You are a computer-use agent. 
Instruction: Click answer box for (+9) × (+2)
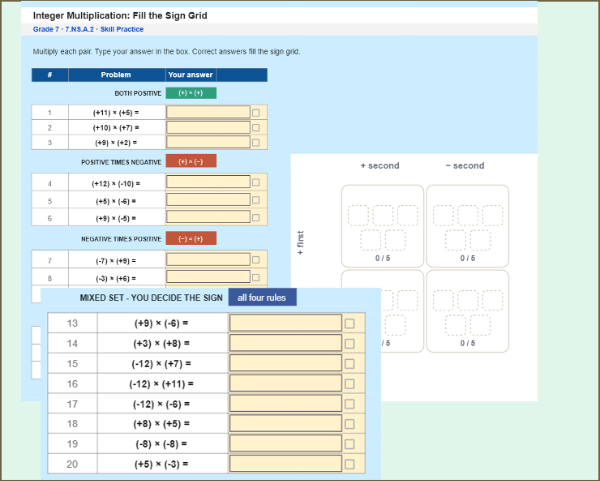[x=208, y=142]
